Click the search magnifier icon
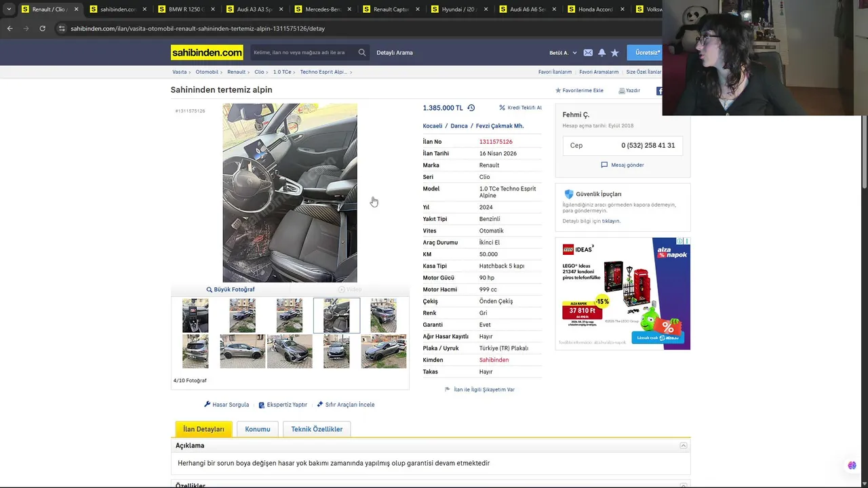 362,53
